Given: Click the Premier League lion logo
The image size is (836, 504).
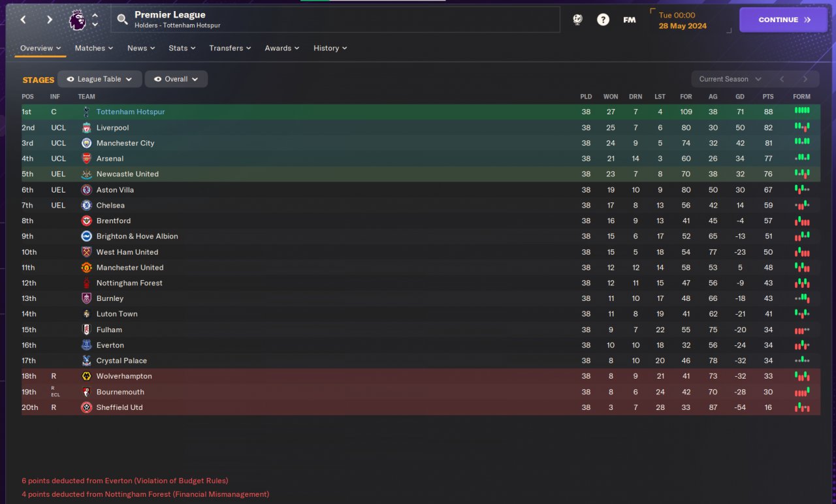Looking at the screenshot, I should (77, 20).
